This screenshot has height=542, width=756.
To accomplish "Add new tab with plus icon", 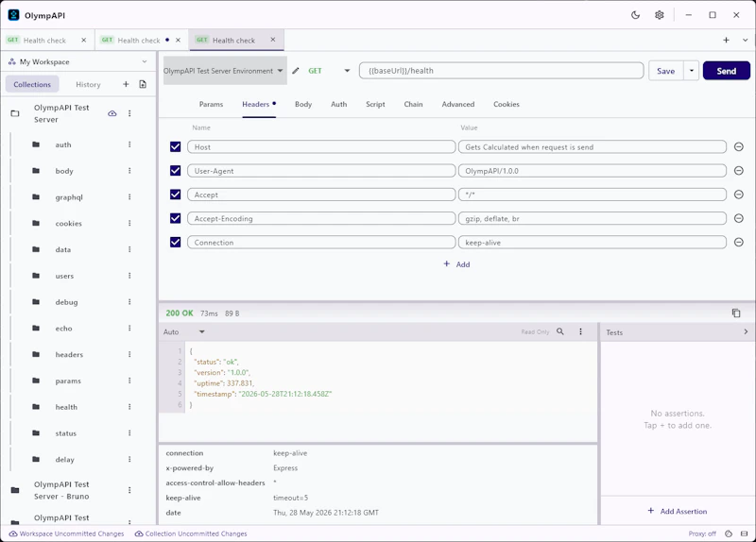I will (726, 40).
